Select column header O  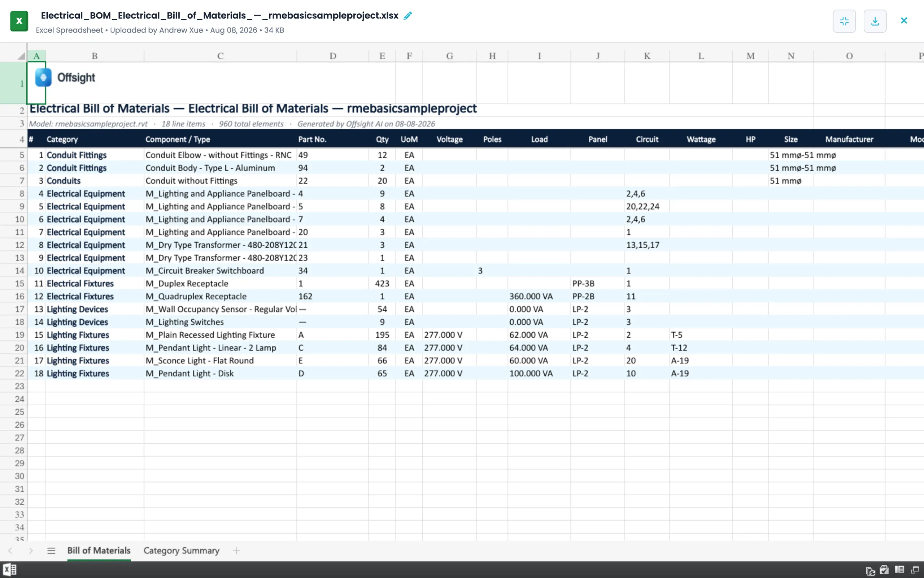coord(849,56)
